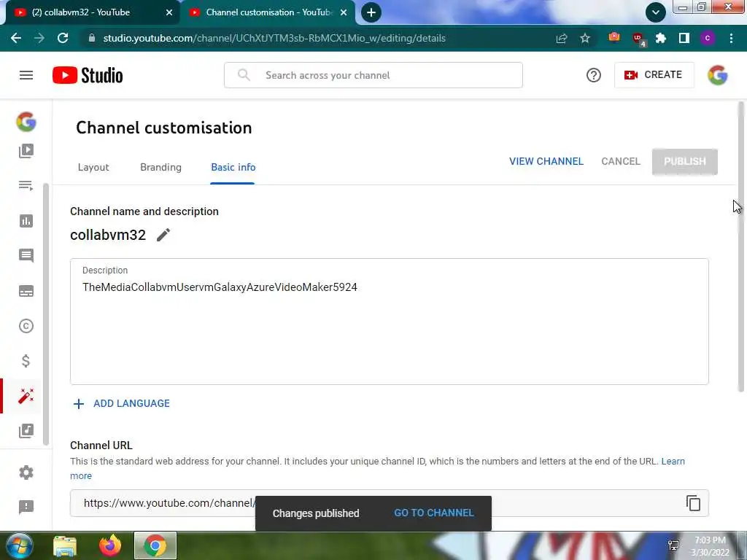747x560 pixels.
Task: Click into the Description text box
Action: coord(390,322)
